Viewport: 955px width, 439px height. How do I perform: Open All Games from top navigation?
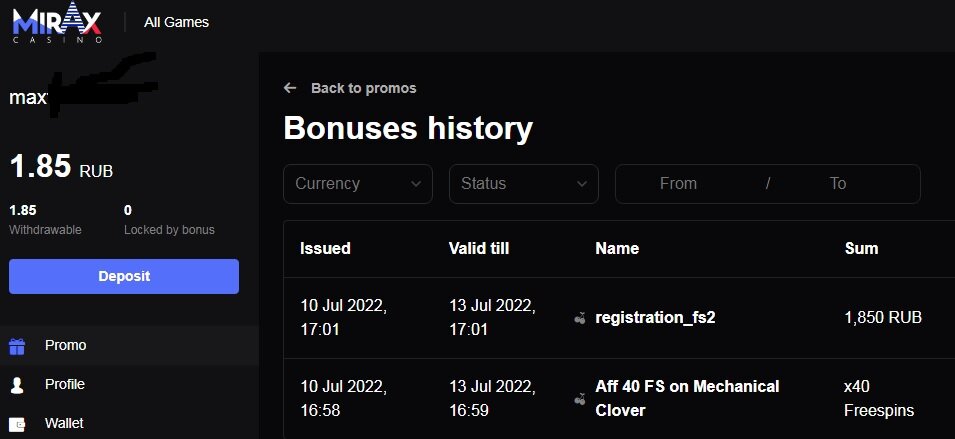point(176,22)
